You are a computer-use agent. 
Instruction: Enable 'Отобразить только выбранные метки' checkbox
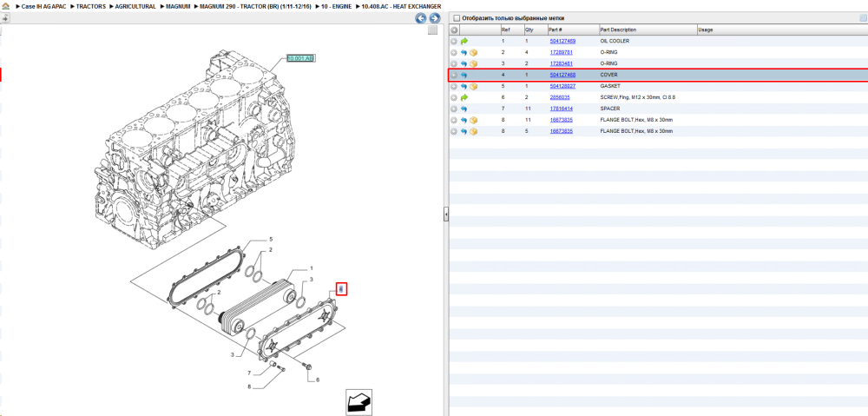(457, 18)
